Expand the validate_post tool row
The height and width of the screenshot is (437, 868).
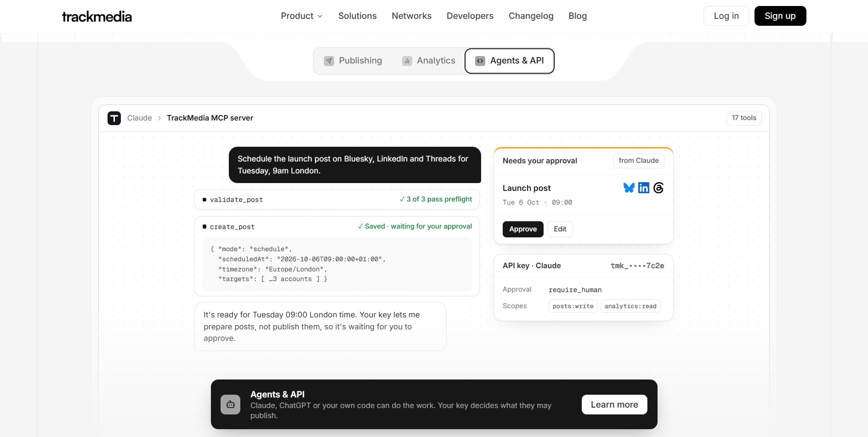[x=337, y=200]
